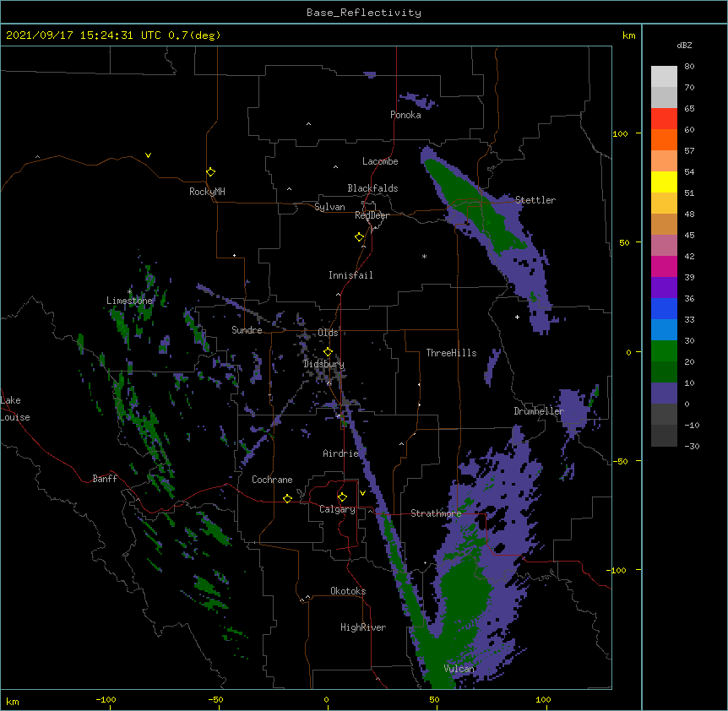This screenshot has width=728, height=711.
Task: Click the 100 tick on the bottom axis
Action: pos(543,700)
